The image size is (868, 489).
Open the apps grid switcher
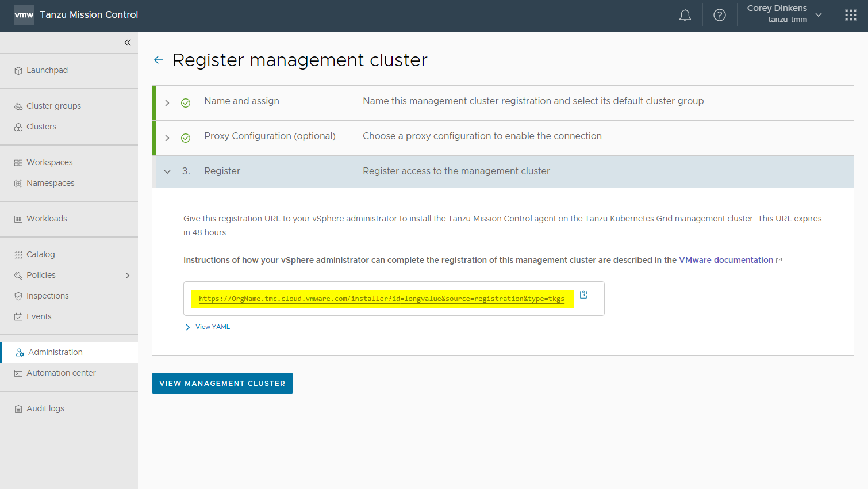(851, 16)
